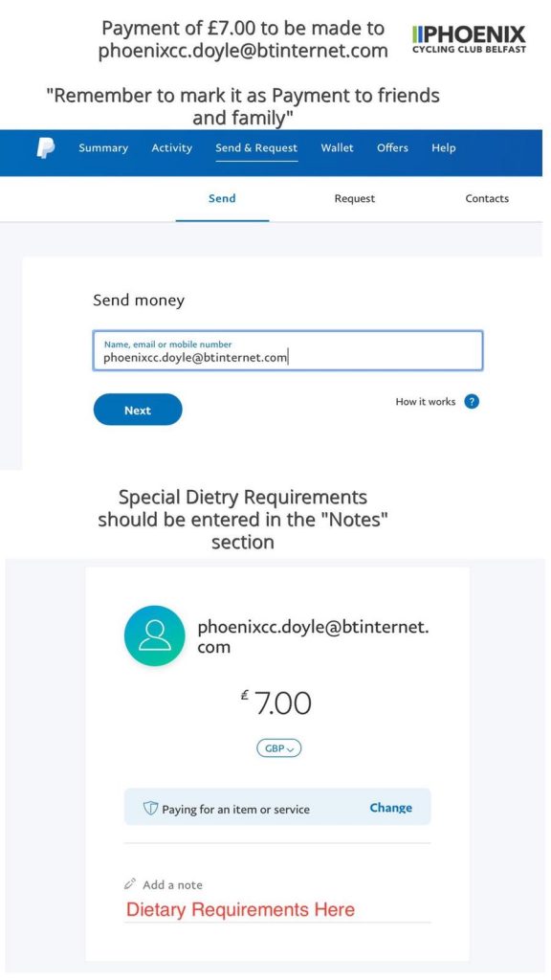The height and width of the screenshot is (980, 551).
Task: Click the Phoenix Cycling Club Belfast logo
Action: click(x=469, y=38)
